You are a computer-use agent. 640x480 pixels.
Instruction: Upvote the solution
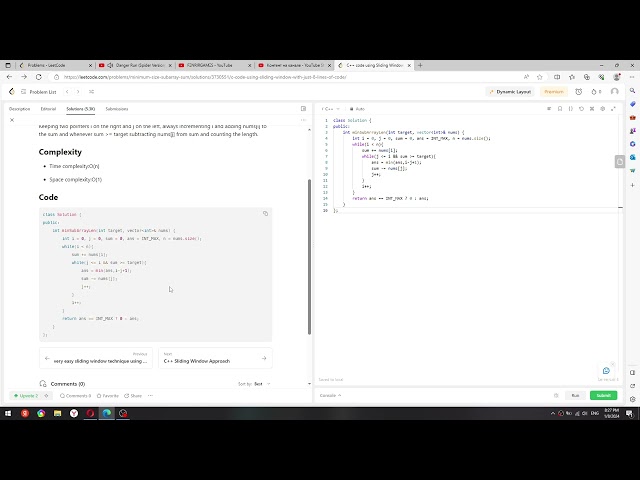[x=26, y=396]
